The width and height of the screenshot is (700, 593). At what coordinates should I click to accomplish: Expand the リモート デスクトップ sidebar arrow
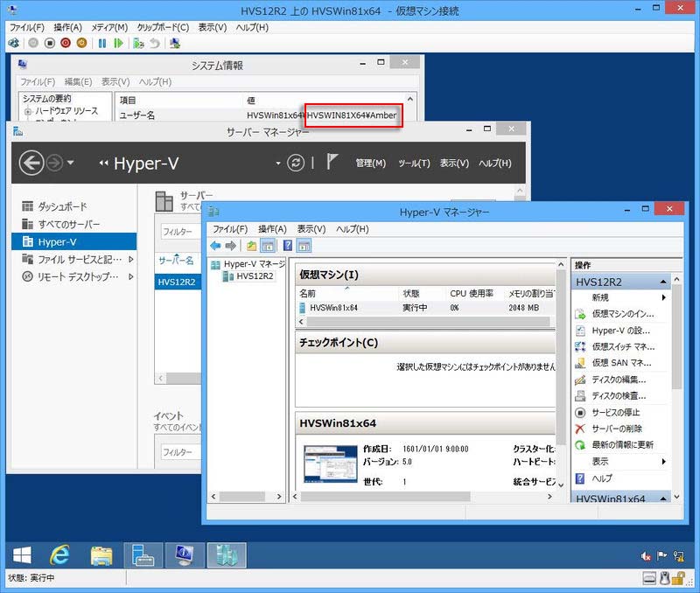click(130, 276)
